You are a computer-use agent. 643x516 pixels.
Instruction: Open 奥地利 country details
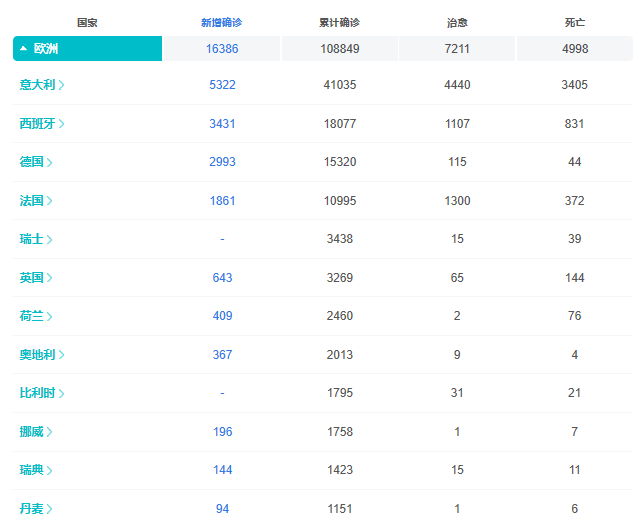42,354
